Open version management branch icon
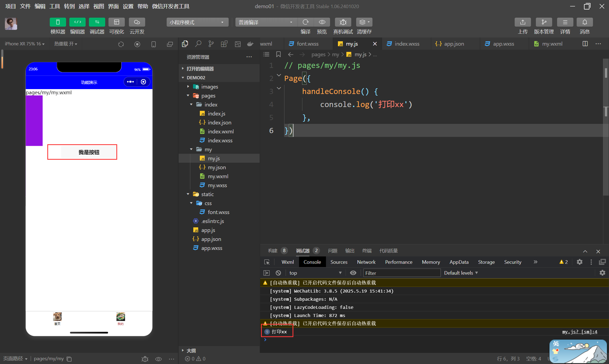 point(544,22)
